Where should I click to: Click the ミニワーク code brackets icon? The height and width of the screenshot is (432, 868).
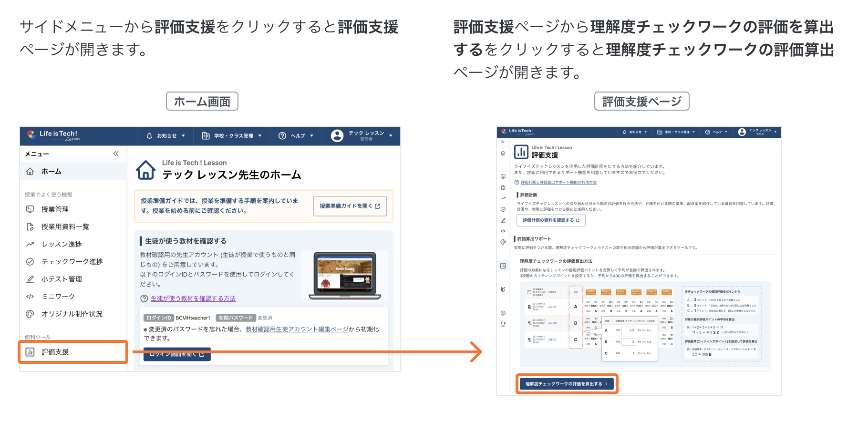(x=30, y=297)
